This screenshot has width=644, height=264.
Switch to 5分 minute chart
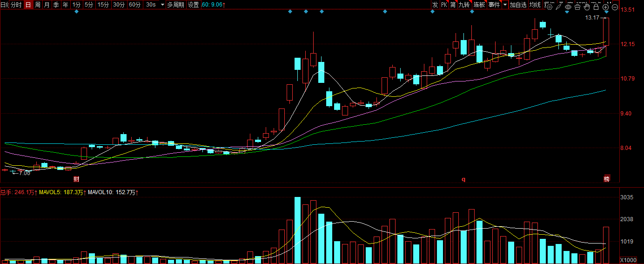[x=88, y=5]
